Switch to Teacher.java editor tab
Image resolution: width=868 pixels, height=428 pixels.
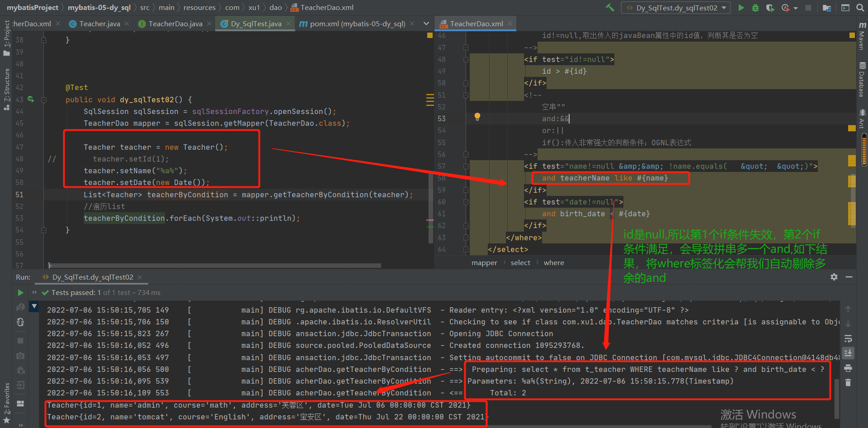pyautogui.click(x=99, y=24)
